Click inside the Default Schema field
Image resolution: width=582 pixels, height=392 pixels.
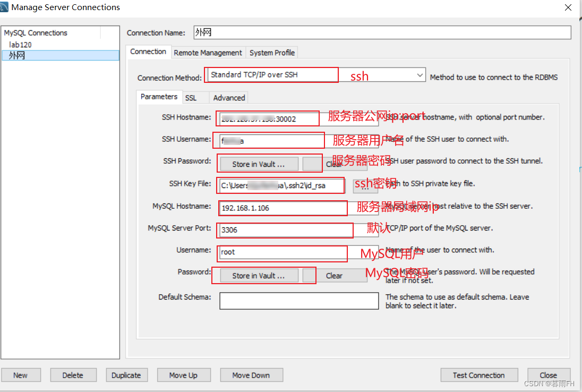298,301
